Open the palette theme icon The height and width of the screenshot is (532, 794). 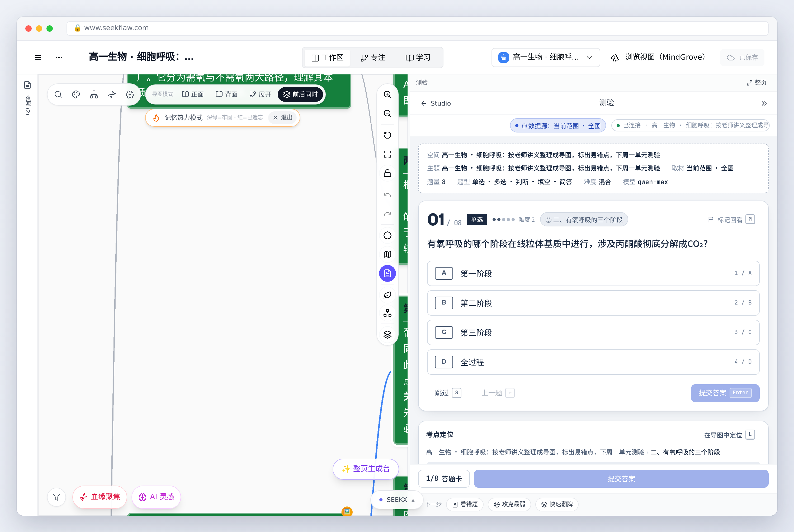76,94
